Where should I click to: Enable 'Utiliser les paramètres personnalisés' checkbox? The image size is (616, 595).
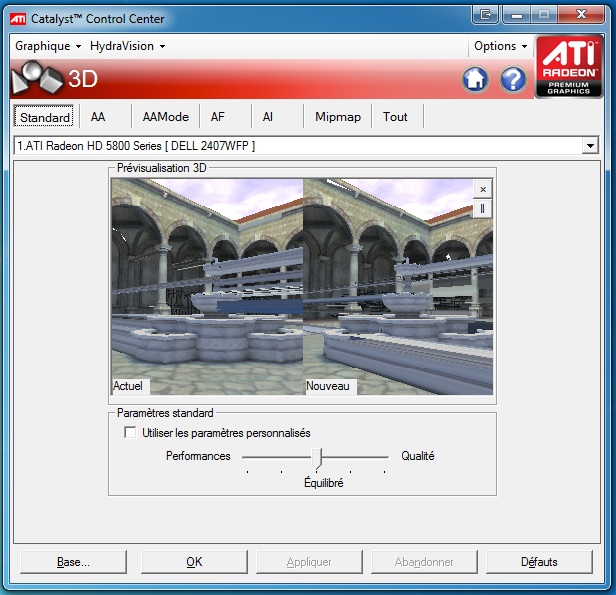click(129, 433)
